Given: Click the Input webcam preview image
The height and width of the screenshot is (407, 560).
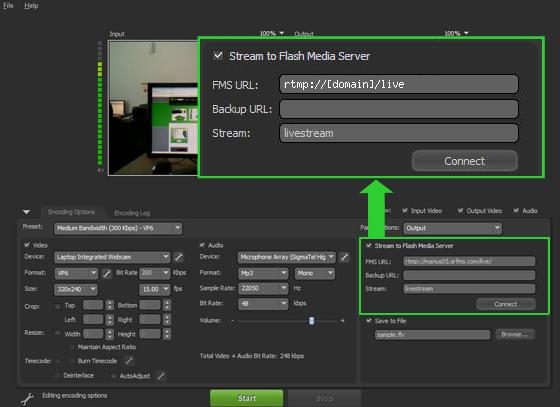Looking at the screenshot, I should tap(154, 107).
